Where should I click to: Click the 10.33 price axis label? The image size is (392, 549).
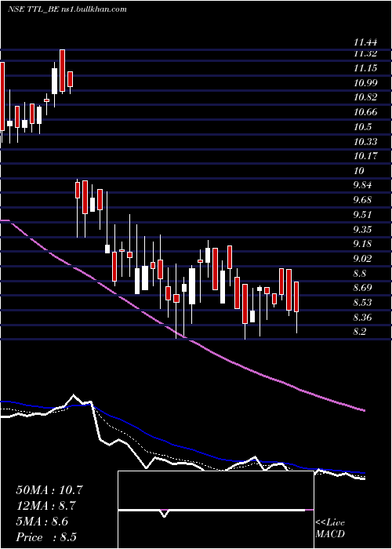click(365, 142)
